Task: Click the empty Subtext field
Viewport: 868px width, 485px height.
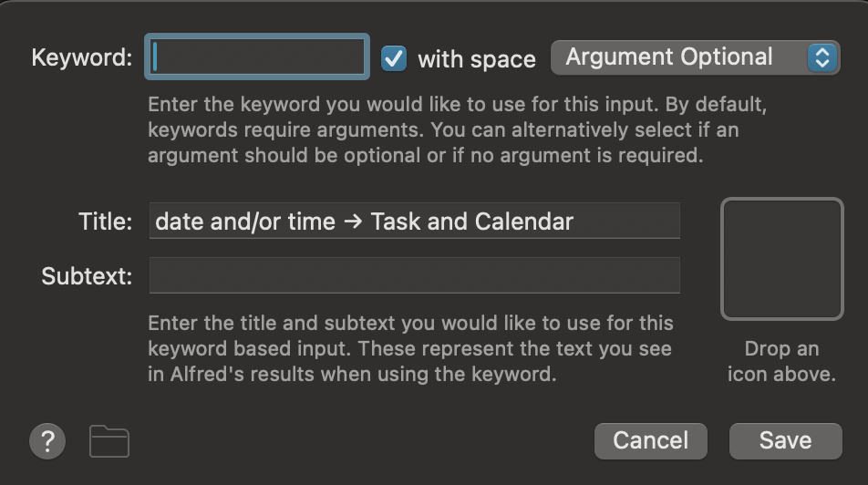Action: click(414, 275)
